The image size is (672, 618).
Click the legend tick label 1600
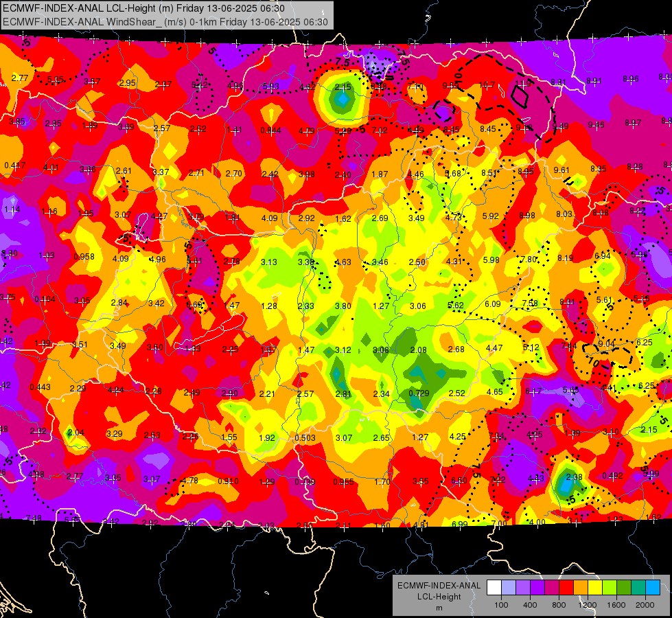point(616,605)
